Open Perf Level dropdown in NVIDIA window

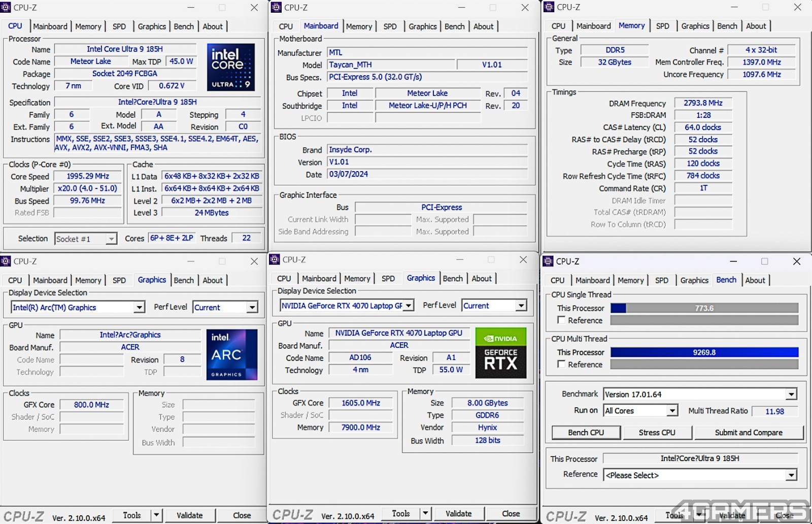(521, 306)
